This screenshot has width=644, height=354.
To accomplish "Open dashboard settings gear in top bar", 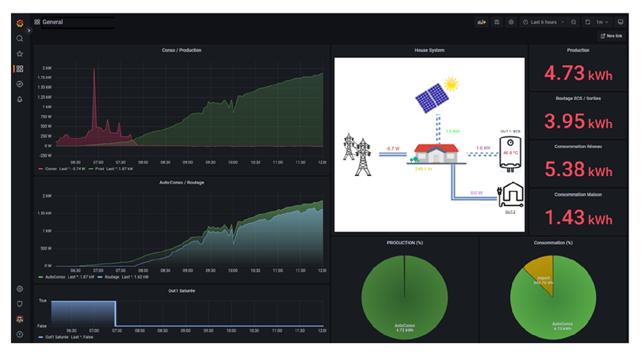I will tap(511, 22).
